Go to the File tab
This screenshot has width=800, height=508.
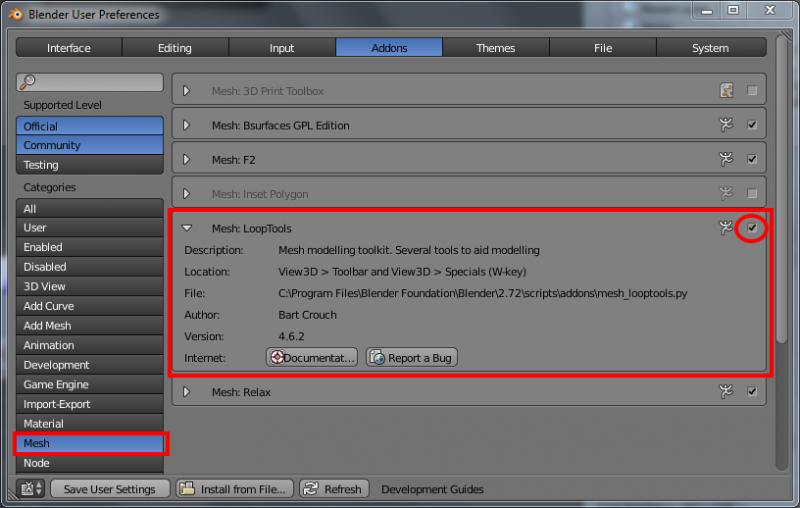click(603, 47)
